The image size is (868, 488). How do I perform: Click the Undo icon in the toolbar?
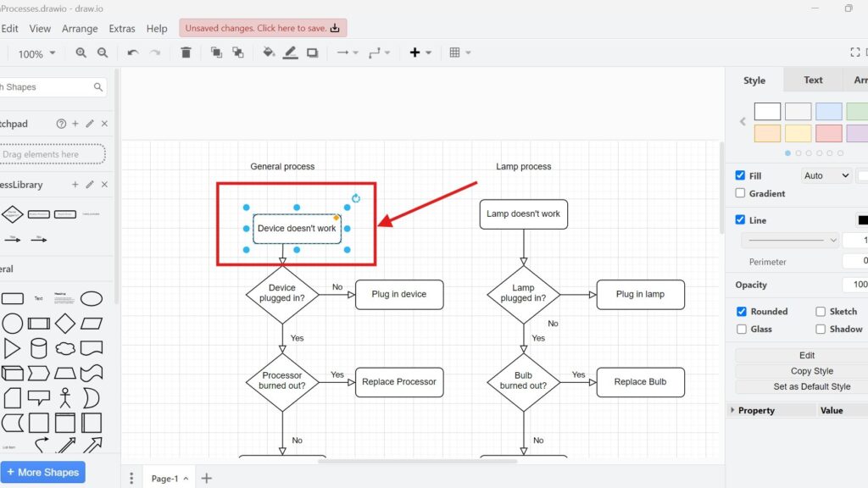[x=132, y=52]
